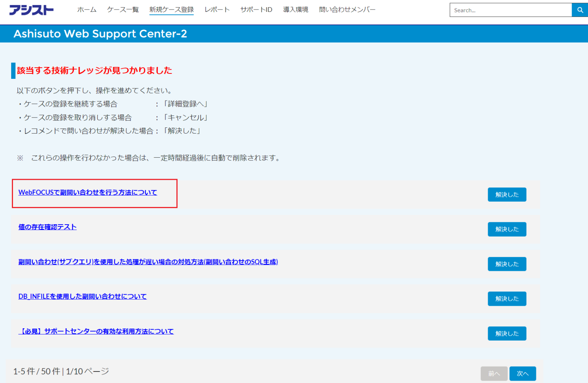Open the 副問い合わせ(サブクエリ)処理が遅い場合の対処方法 article

[x=148, y=262]
